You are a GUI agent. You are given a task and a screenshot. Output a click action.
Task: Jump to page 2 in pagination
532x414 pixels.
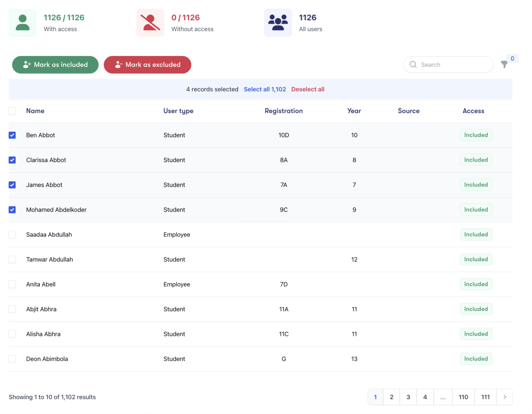pos(391,397)
